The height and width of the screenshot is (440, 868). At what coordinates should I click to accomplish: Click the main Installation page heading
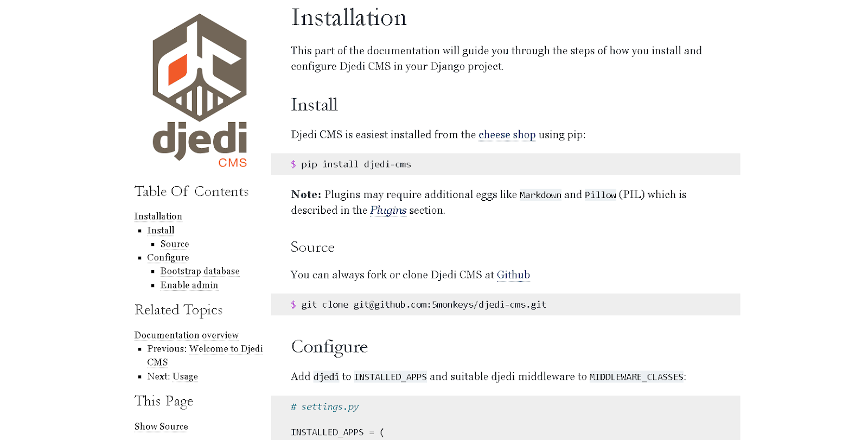click(x=349, y=18)
